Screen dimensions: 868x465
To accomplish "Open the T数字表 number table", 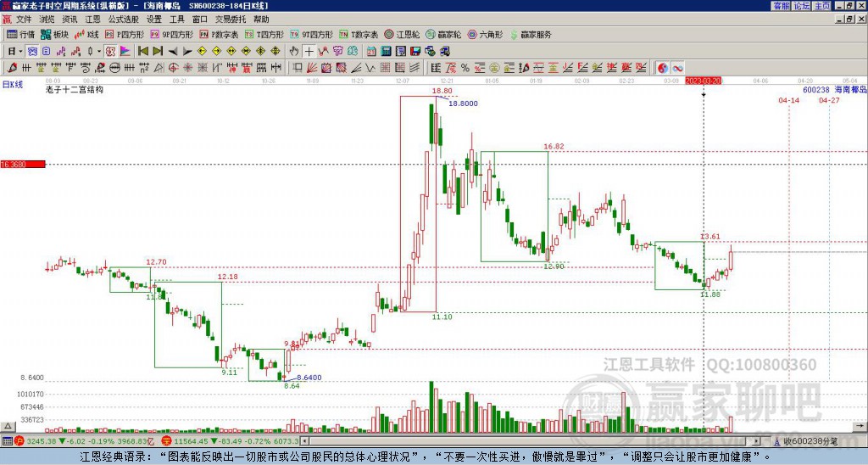I will [x=359, y=34].
